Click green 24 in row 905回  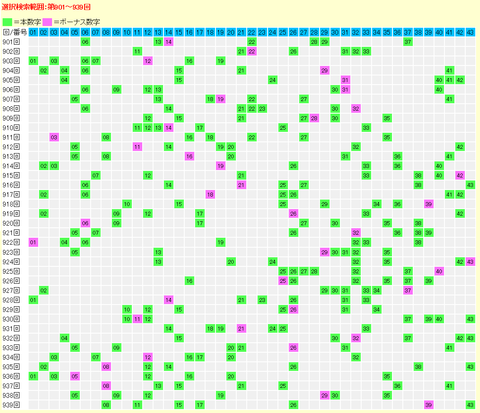(x=273, y=80)
